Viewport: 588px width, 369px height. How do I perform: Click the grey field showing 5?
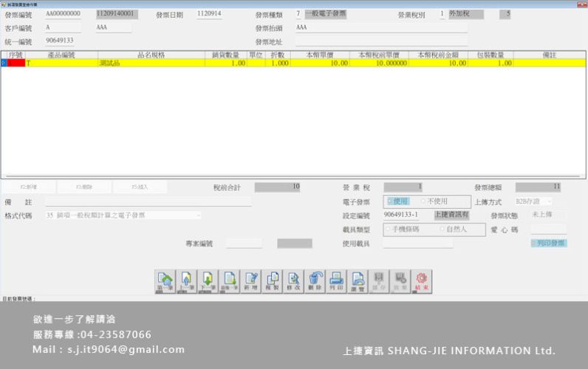[x=505, y=14]
